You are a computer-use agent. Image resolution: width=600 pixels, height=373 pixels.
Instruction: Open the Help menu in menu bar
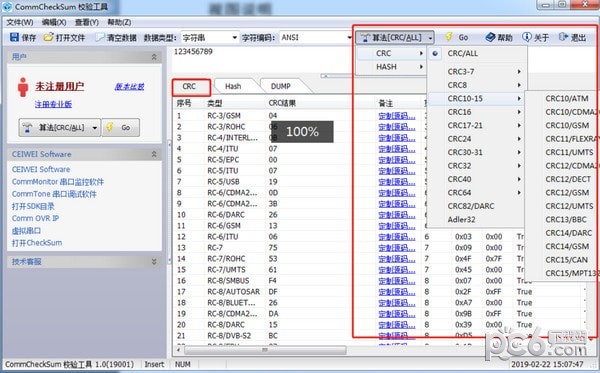119,22
